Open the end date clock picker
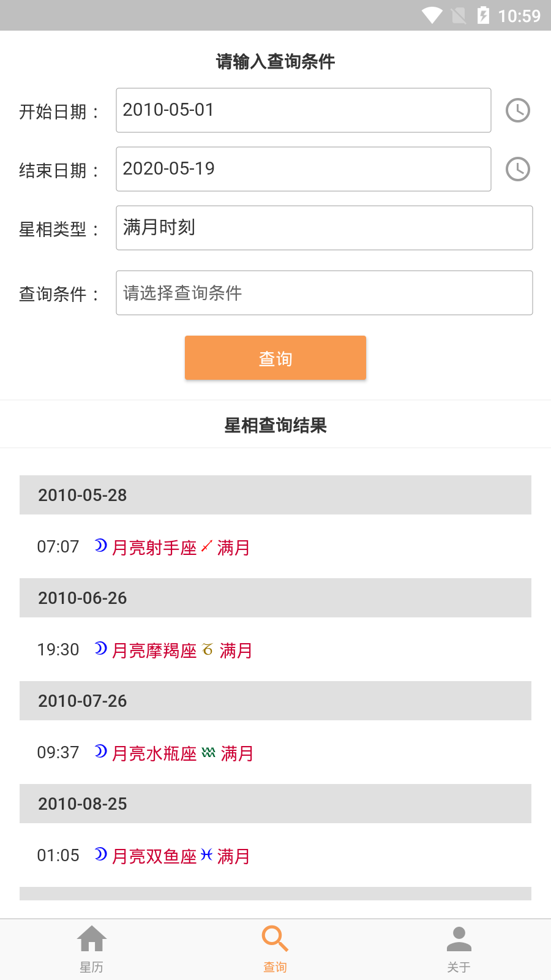Screen dimensions: 551x980 (x=517, y=169)
